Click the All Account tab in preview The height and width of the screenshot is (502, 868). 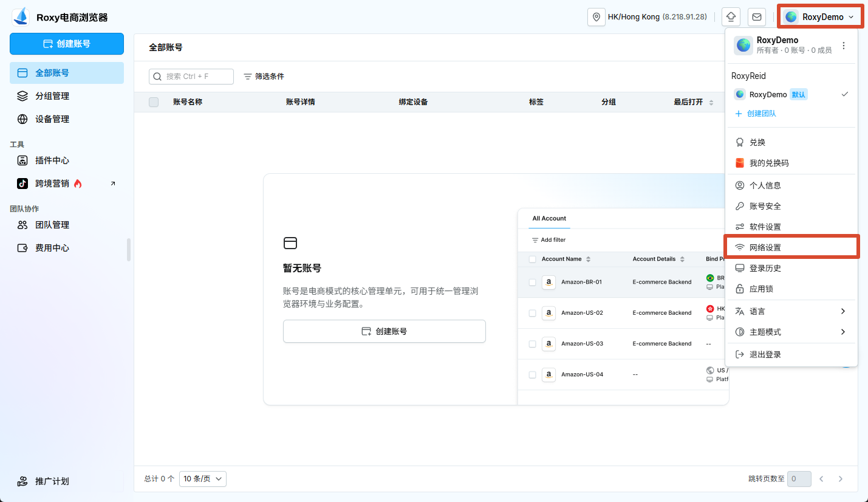(x=549, y=219)
